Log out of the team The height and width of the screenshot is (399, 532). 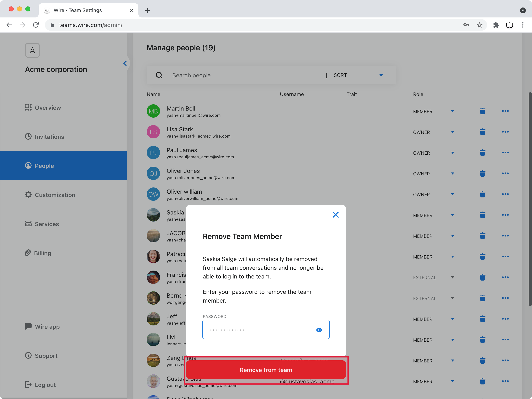pyautogui.click(x=40, y=385)
